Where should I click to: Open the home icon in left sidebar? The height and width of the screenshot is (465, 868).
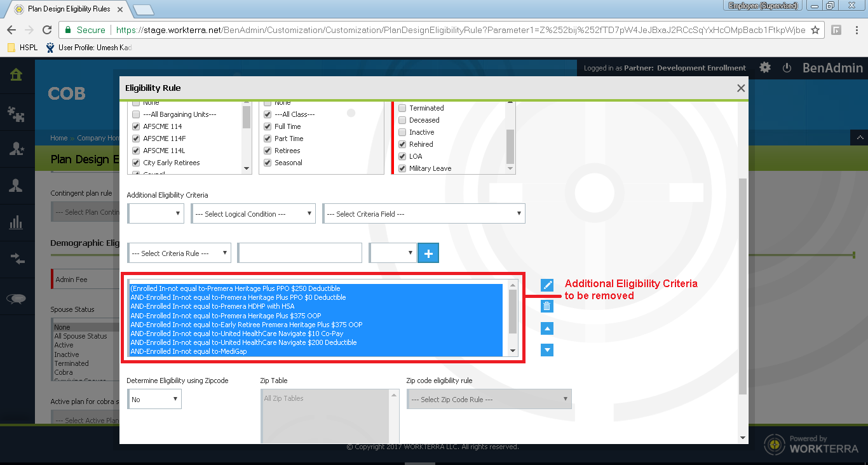click(17, 74)
